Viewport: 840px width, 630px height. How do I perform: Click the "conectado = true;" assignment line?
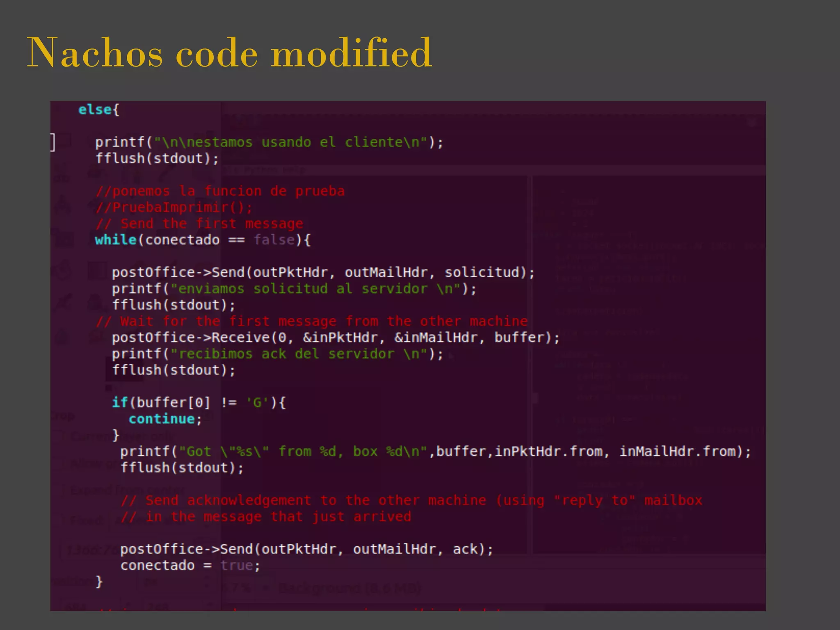pyautogui.click(x=190, y=566)
